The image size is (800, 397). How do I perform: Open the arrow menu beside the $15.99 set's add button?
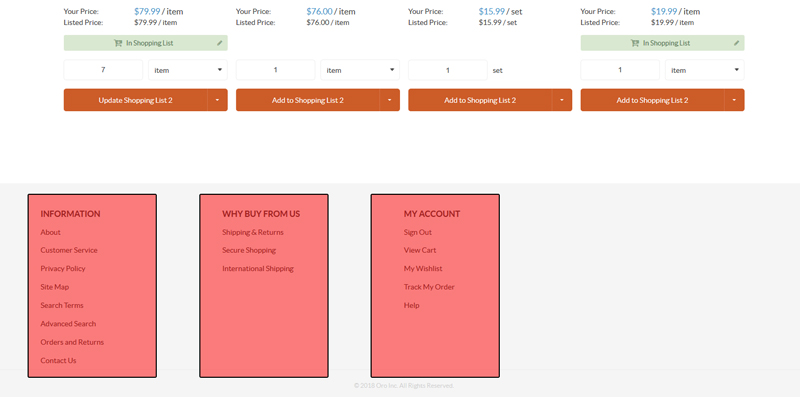pos(562,100)
